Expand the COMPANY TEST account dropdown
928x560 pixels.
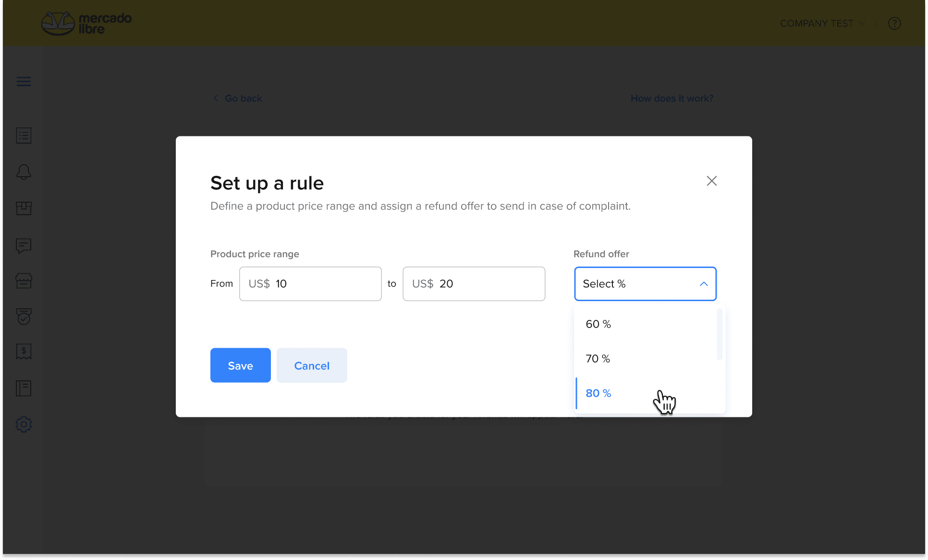point(822,24)
